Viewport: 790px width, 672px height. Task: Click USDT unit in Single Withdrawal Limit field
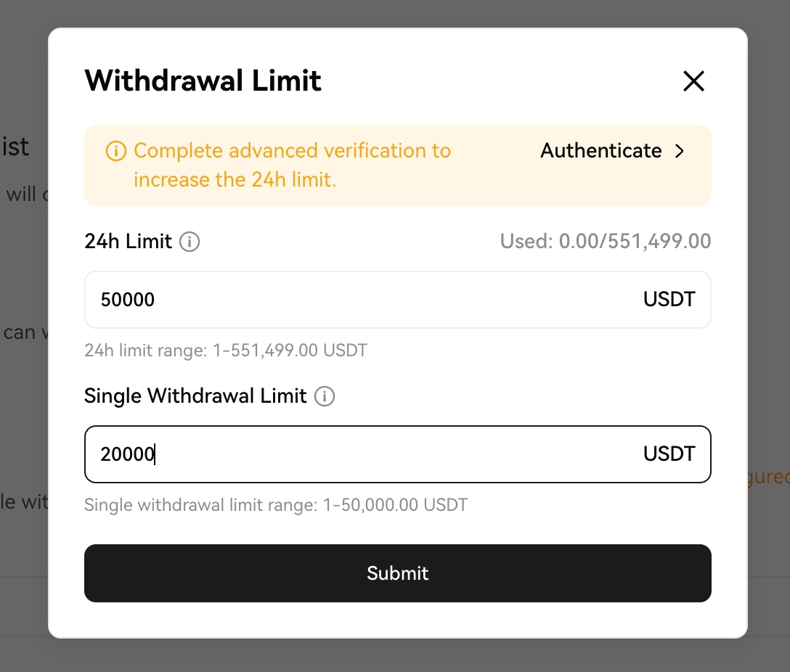coord(669,454)
